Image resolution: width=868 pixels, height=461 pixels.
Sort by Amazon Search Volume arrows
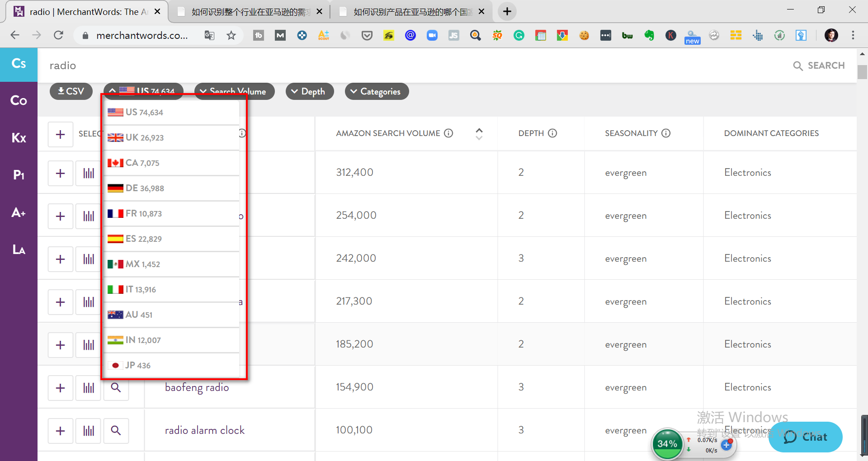pos(479,133)
